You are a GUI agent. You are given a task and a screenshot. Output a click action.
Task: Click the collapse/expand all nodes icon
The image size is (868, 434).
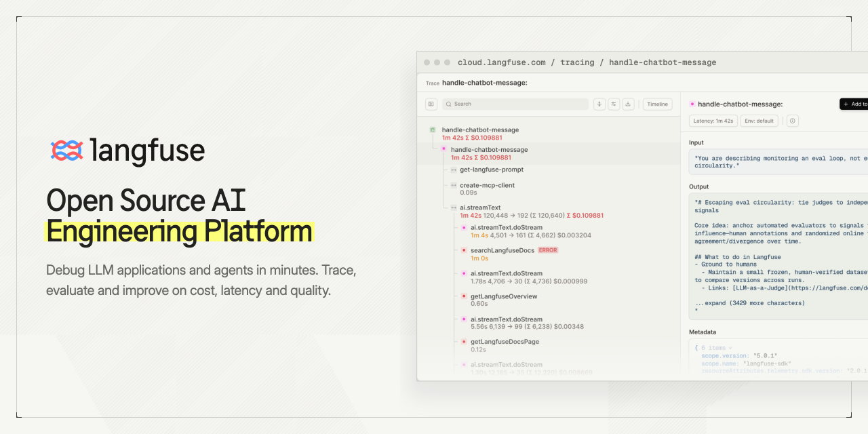[599, 104]
